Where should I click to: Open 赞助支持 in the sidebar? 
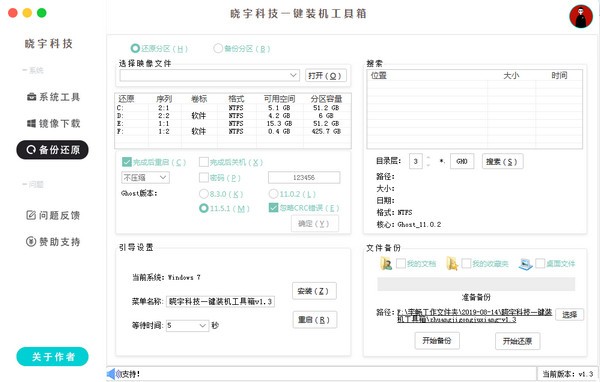click(53, 242)
